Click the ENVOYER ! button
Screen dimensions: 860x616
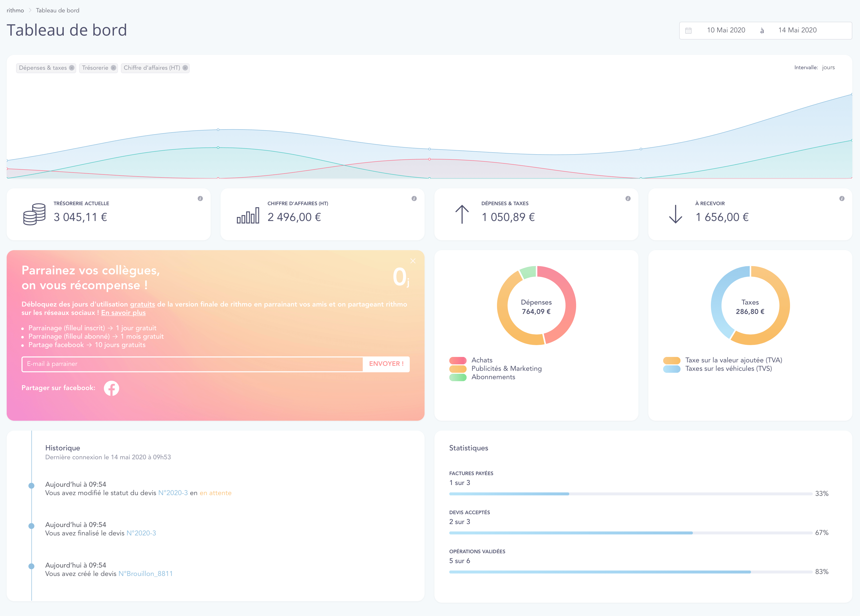click(x=386, y=364)
